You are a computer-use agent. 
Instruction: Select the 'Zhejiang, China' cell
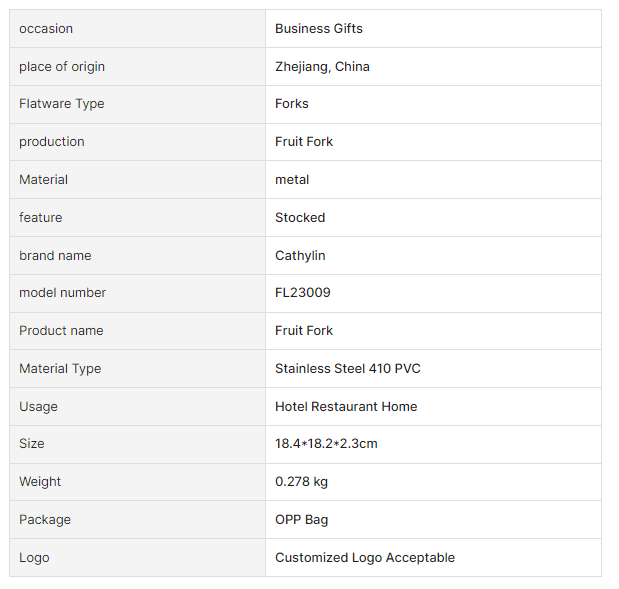322,67
